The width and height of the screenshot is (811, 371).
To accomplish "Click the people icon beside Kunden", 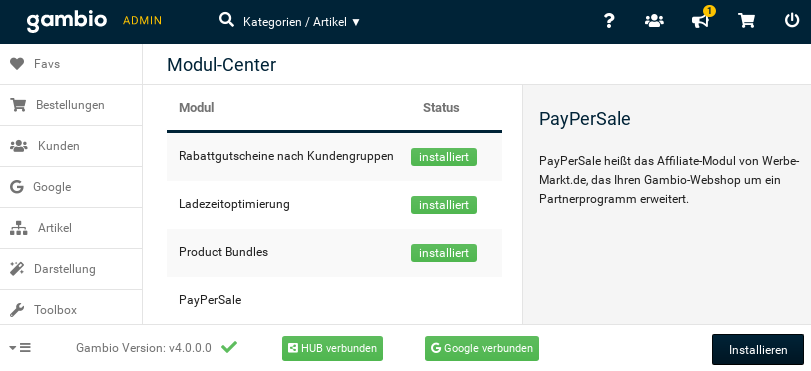I will click(19, 146).
